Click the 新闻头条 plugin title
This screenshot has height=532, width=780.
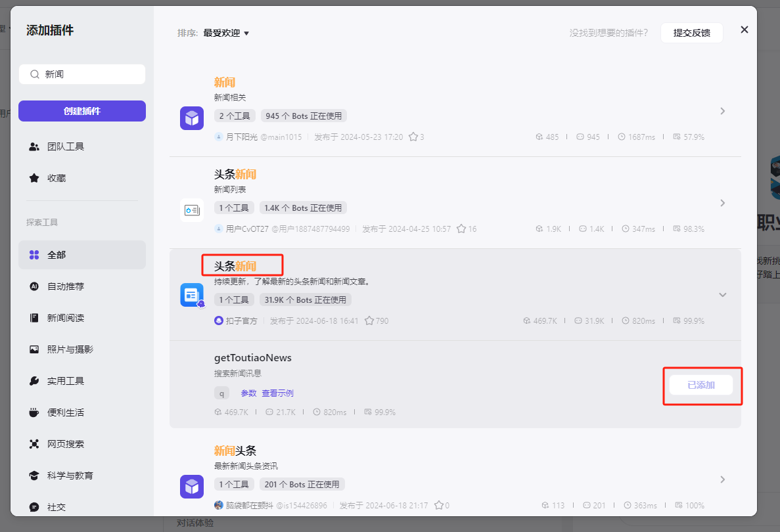click(x=235, y=451)
